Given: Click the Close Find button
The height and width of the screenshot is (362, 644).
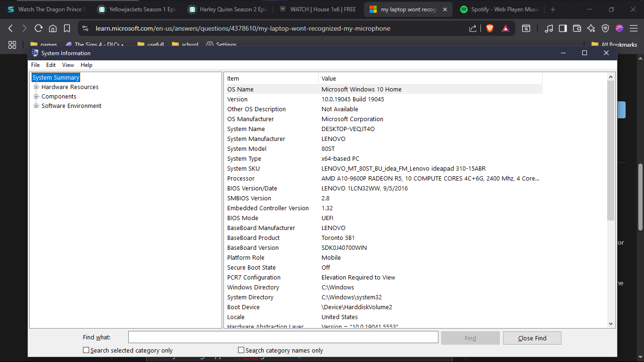Looking at the screenshot, I should 532,338.
